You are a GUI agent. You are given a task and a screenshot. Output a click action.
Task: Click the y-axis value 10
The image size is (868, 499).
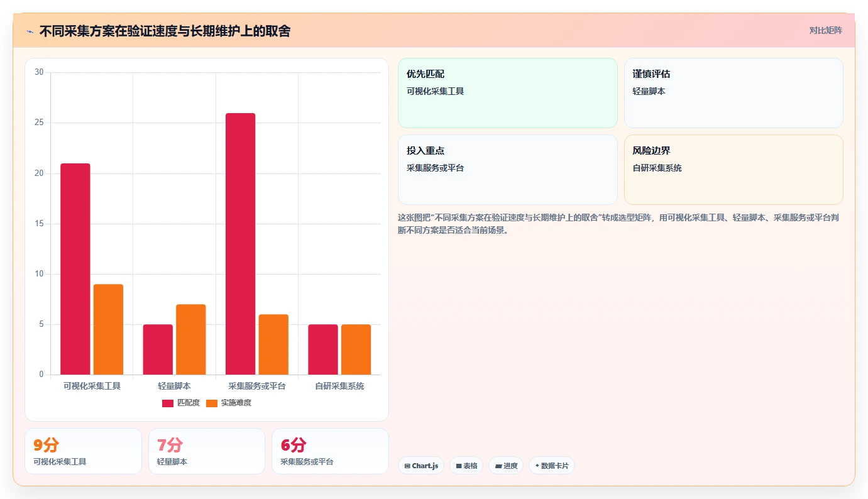tap(39, 274)
